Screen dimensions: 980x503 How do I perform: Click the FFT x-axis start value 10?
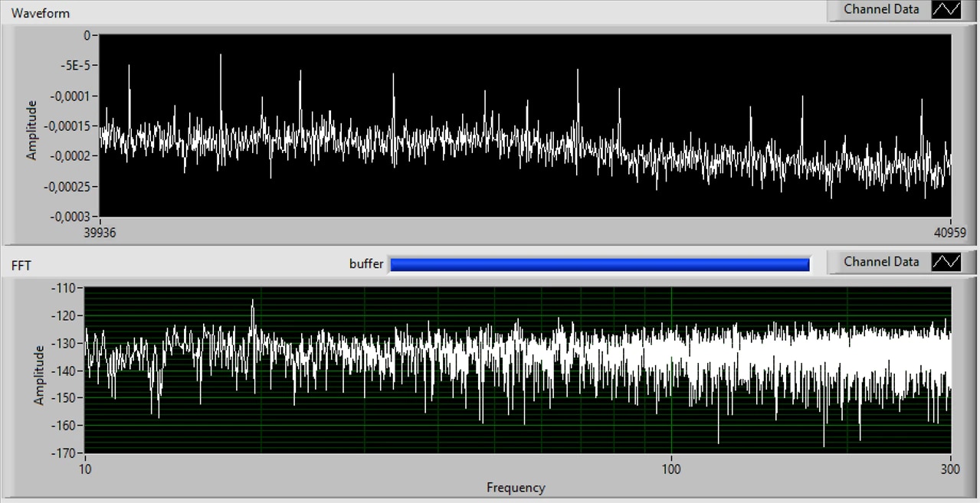84,469
